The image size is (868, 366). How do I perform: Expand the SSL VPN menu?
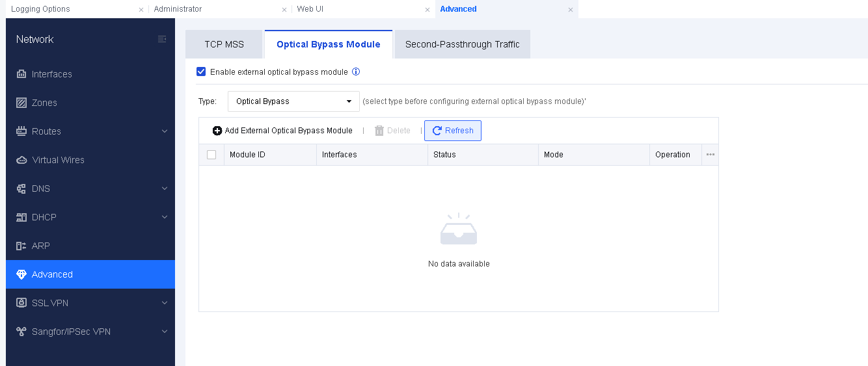coord(165,303)
